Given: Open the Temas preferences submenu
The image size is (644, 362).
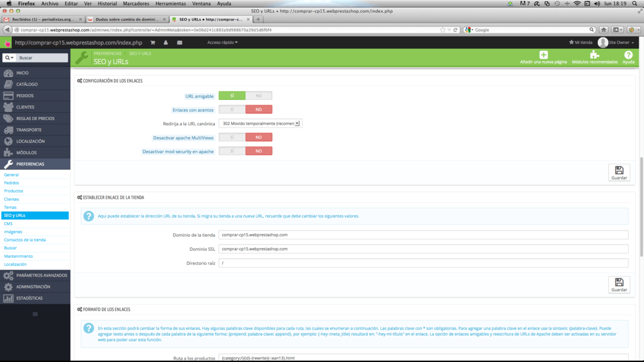Looking at the screenshot, I should point(11,207).
